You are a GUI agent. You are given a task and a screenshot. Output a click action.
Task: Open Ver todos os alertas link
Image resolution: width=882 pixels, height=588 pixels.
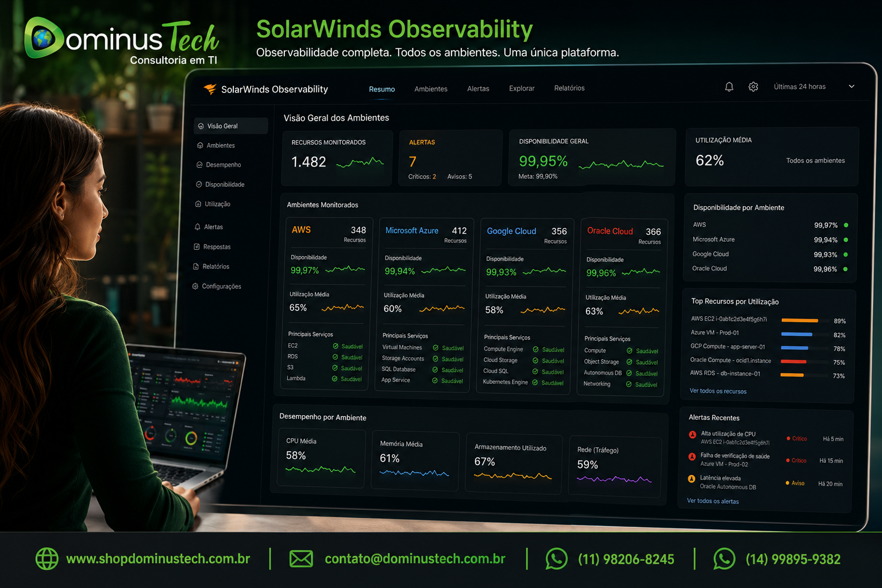[712, 501]
